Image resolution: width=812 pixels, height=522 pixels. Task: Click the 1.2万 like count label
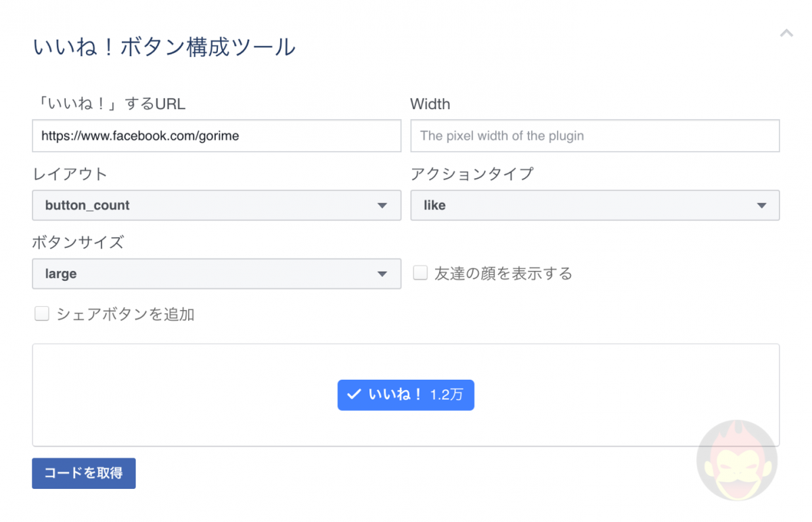coord(447,395)
